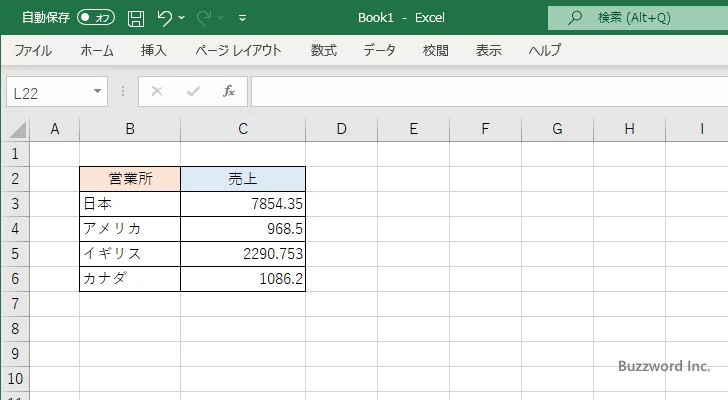Select column H header
Screen dimensions: 728x400
coord(629,129)
